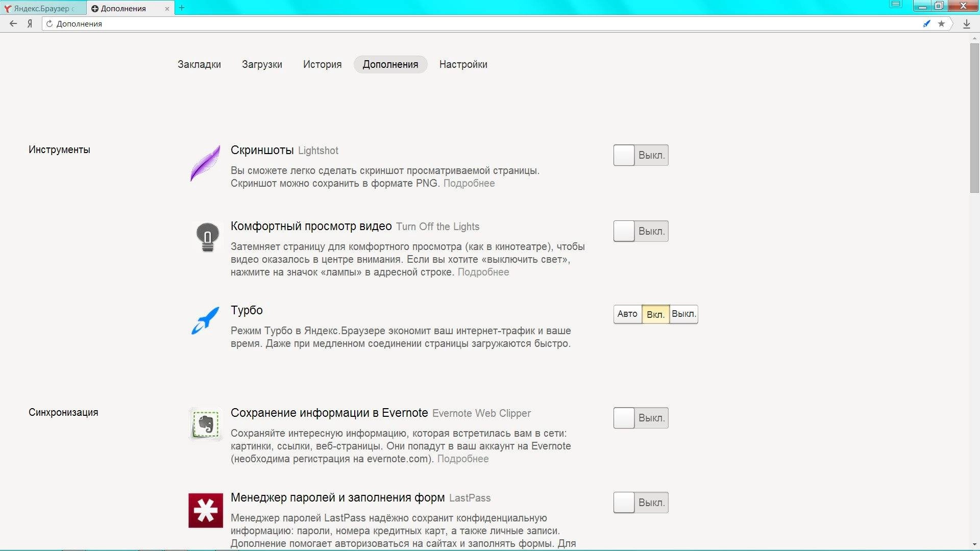Screen dimensions: 980x551
Task: Click the Turn Off the Lights lamp icon
Action: click(x=207, y=237)
